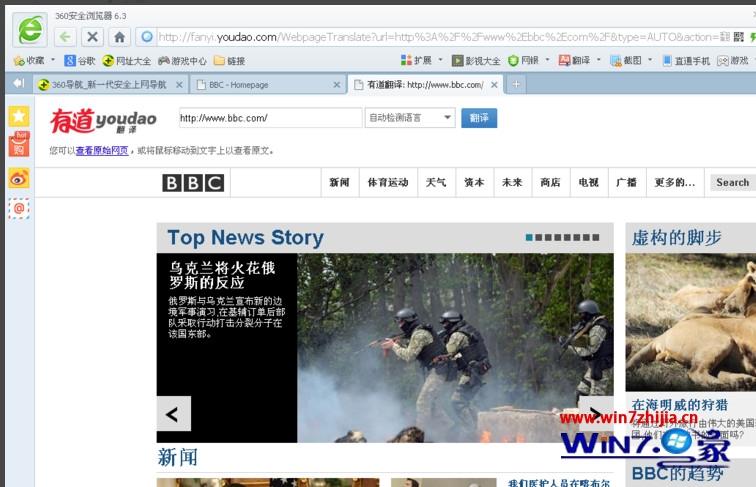Click the QR code icon in address bar

click(739, 37)
